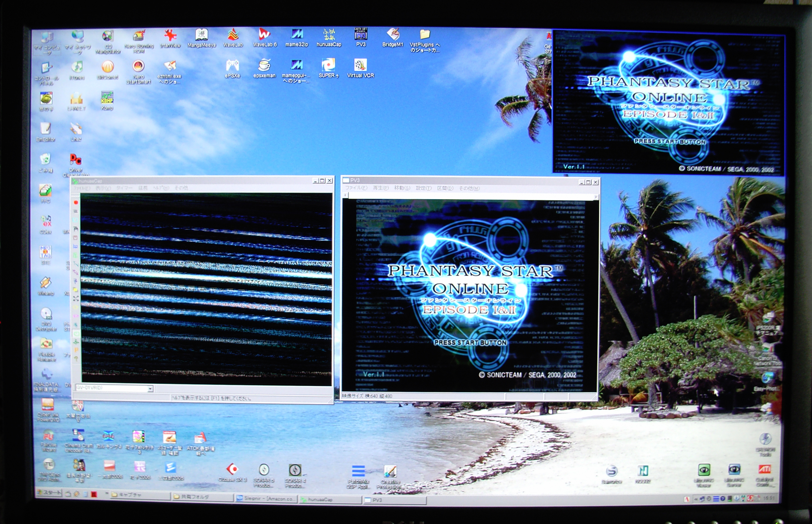The image size is (812, 524).
Task: Select the EmEditor desktop icon
Action: click(x=46, y=132)
